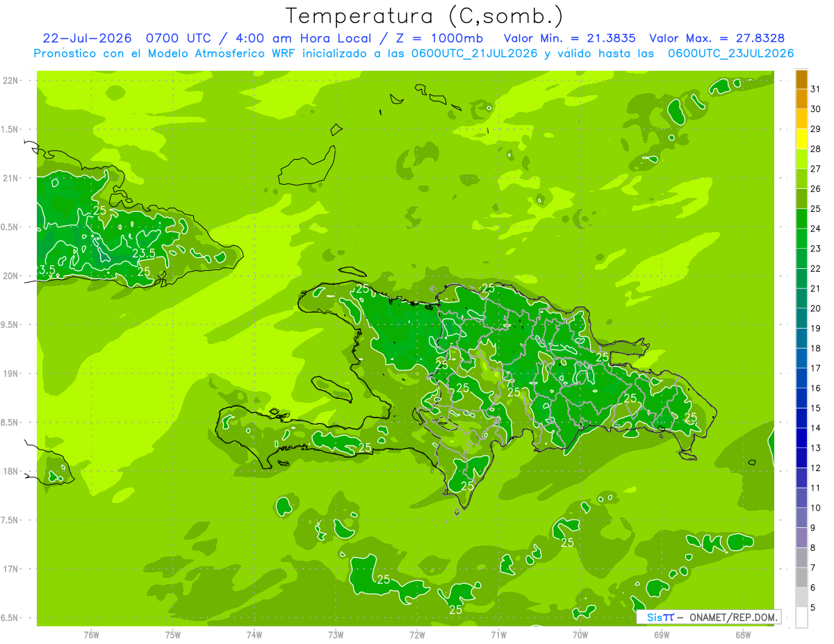Click the '75W' longitude axis label
The height and width of the screenshot is (644, 834).
172,634
